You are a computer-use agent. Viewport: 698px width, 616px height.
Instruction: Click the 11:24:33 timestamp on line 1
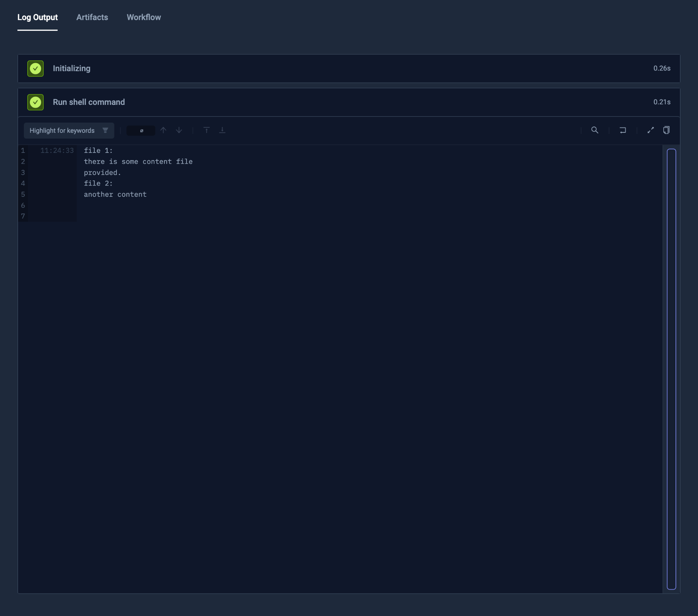57,151
